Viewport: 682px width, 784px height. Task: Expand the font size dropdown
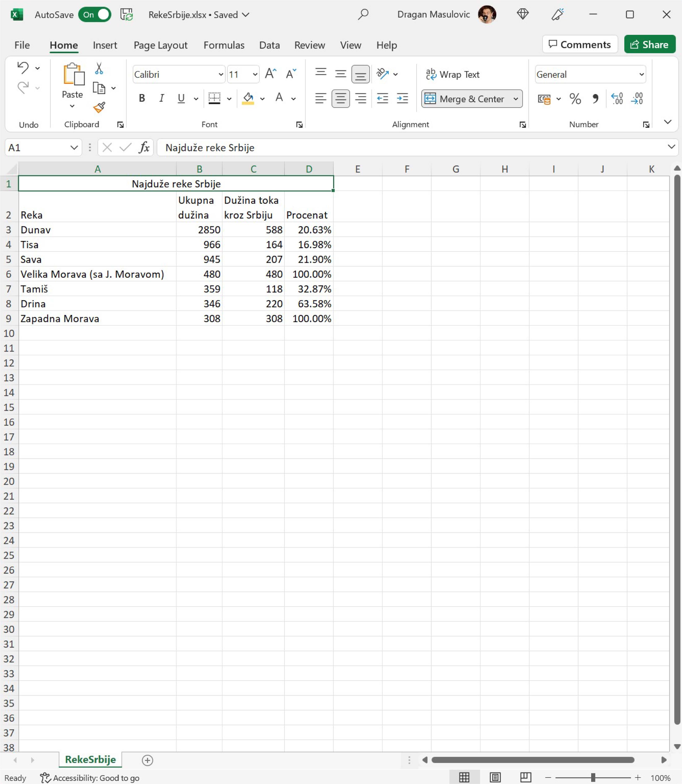255,75
